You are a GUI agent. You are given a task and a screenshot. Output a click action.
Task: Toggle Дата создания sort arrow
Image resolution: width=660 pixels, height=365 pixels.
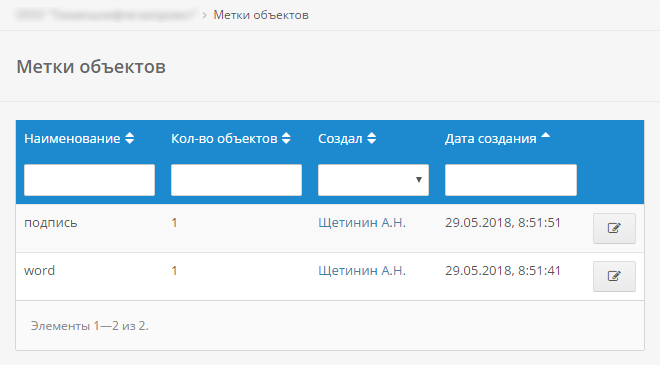pyautogui.click(x=546, y=136)
